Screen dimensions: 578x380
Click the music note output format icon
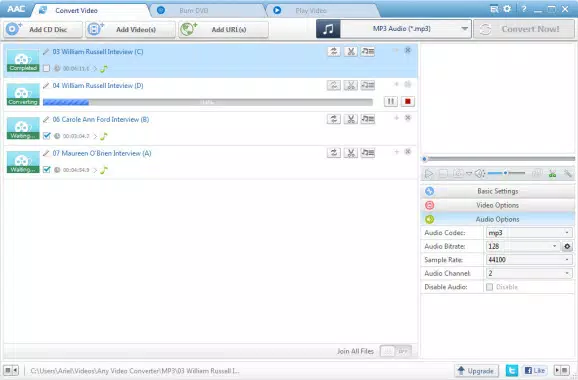pos(328,29)
